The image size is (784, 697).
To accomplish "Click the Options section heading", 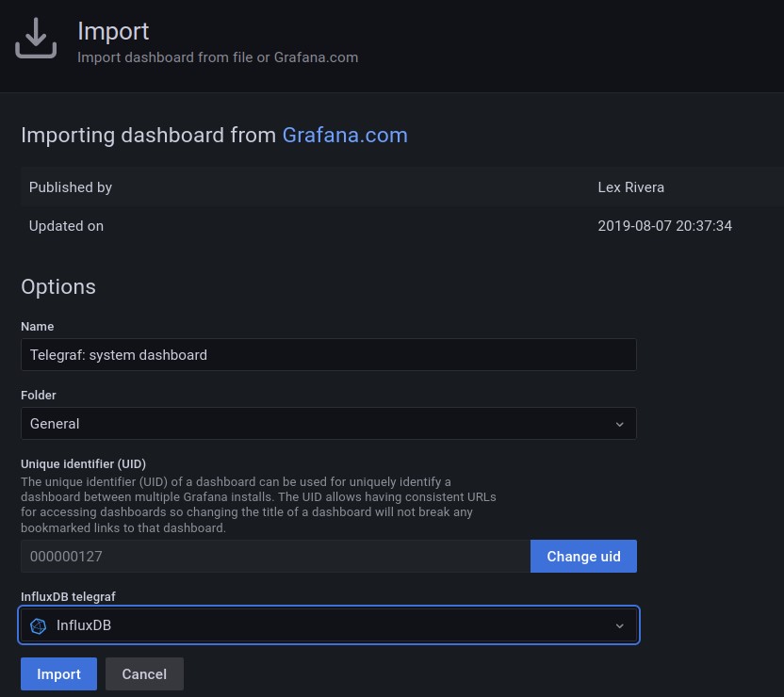I will [58, 286].
